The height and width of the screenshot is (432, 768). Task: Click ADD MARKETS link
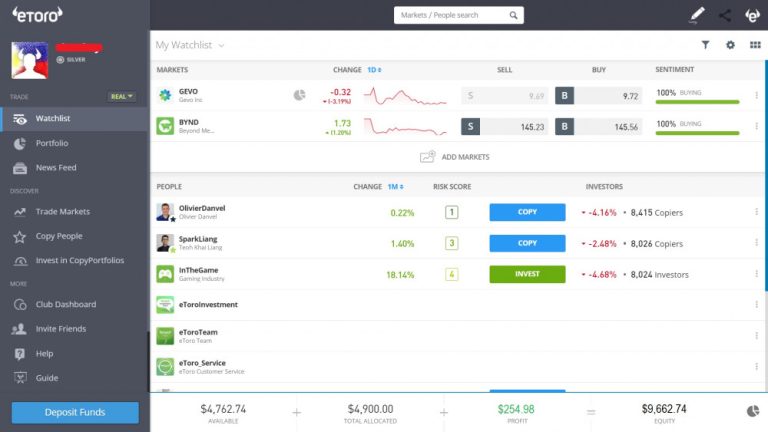[465, 157]
